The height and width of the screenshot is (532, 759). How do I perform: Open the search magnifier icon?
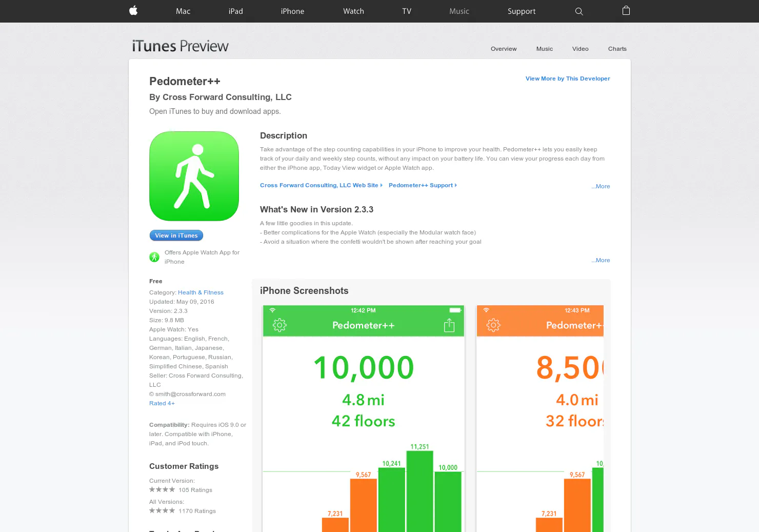point(579,11)
